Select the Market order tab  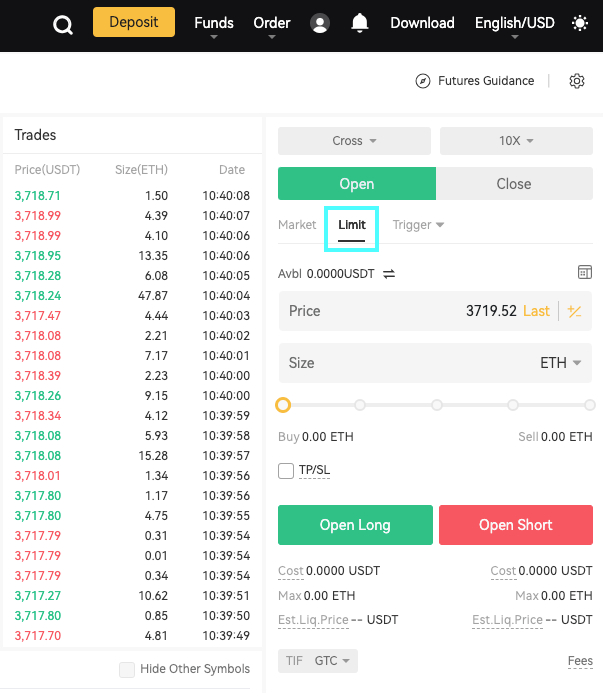tap(297, 225)
